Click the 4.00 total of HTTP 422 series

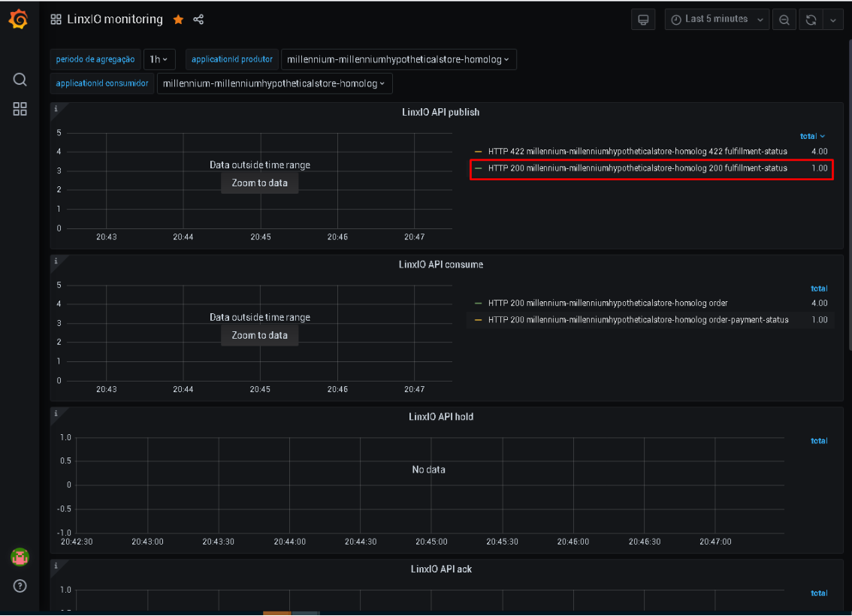click(x=820, y=152)
